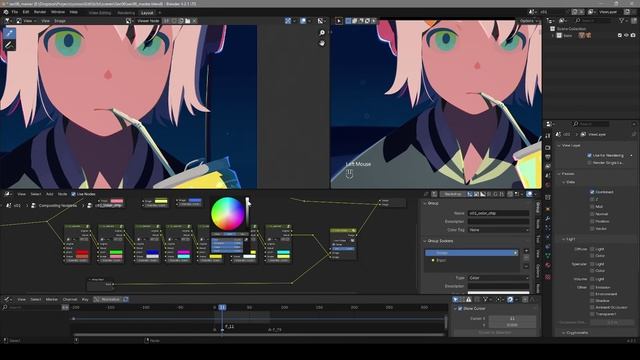Open the Add menu in node editor

click(x=49, y=194)
